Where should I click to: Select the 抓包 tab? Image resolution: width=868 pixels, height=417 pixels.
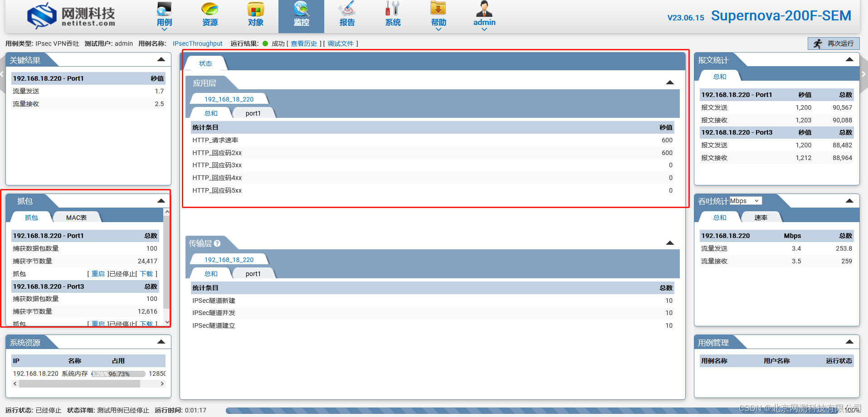(31, 218)
